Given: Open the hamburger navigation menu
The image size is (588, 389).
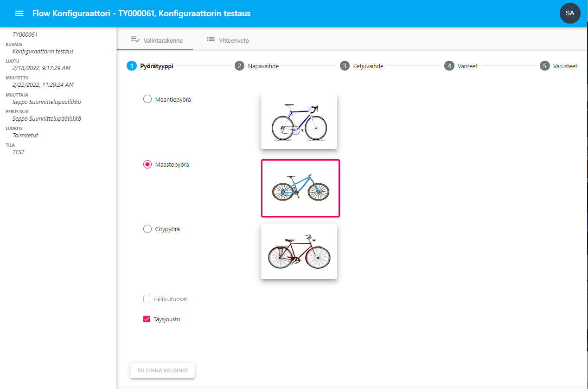Looking at the screenshot, I should pos(19,13).
